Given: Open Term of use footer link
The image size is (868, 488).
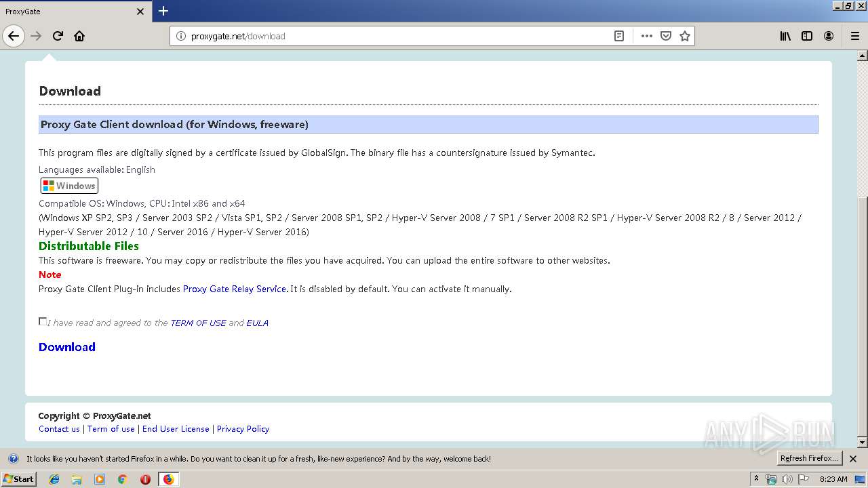Looking at the screenshot, I should (111, 428).
